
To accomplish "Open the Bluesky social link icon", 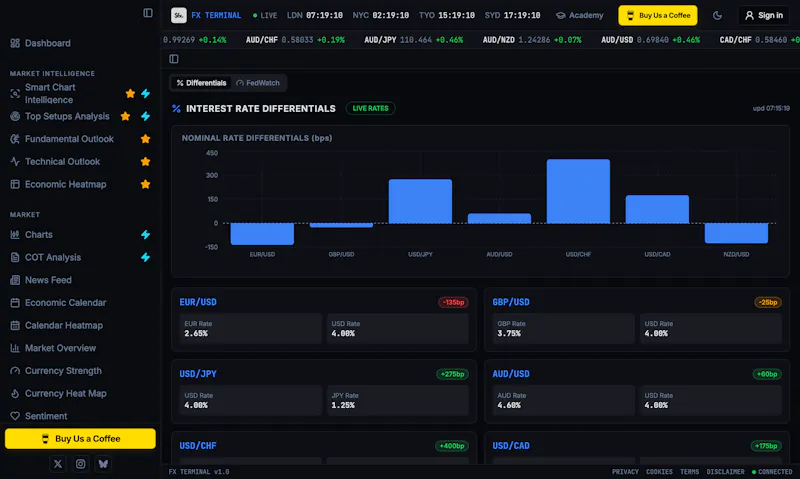I will click(x=103, y=464).
